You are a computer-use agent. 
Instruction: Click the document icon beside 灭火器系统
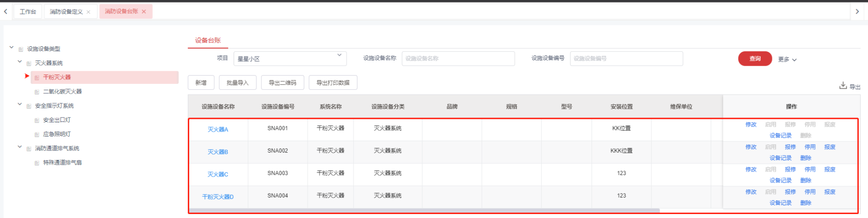click(x=29, y=63)
